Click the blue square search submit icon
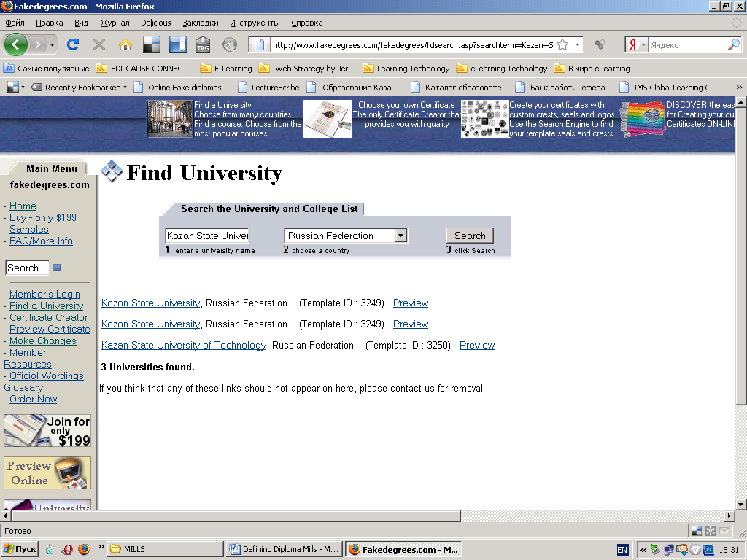 (57, 268)
